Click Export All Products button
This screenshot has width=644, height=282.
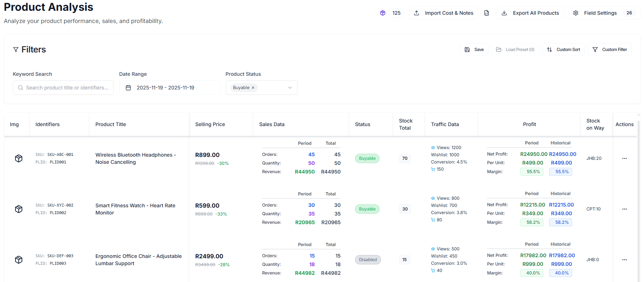[530, 13]
